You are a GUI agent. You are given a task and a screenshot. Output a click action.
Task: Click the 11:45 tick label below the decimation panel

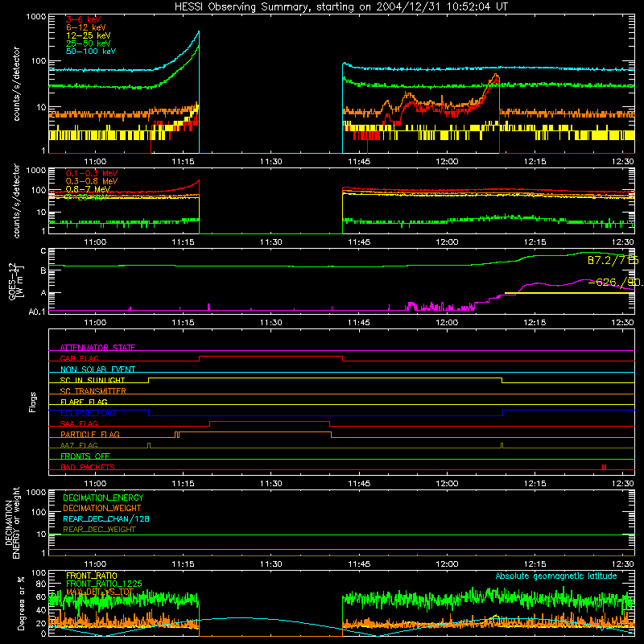(x=359, y=564)
